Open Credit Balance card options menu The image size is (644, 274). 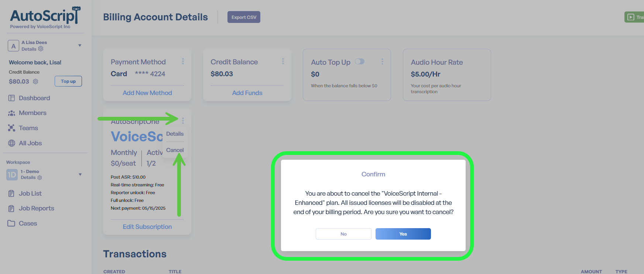(283, 61)
